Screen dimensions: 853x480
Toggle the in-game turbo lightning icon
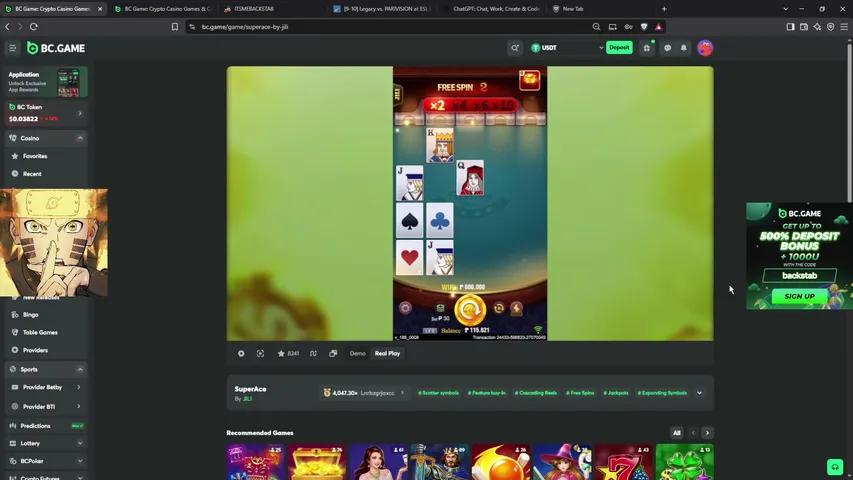tap(516, 309)
